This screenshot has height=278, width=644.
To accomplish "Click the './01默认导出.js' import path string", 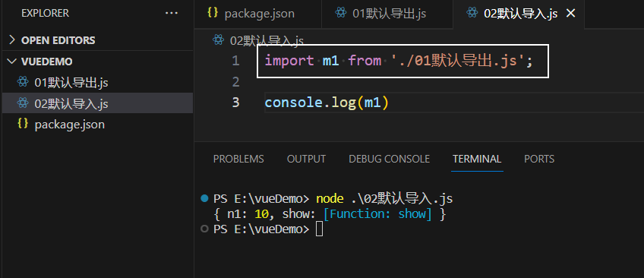I will tap(457, 62).
